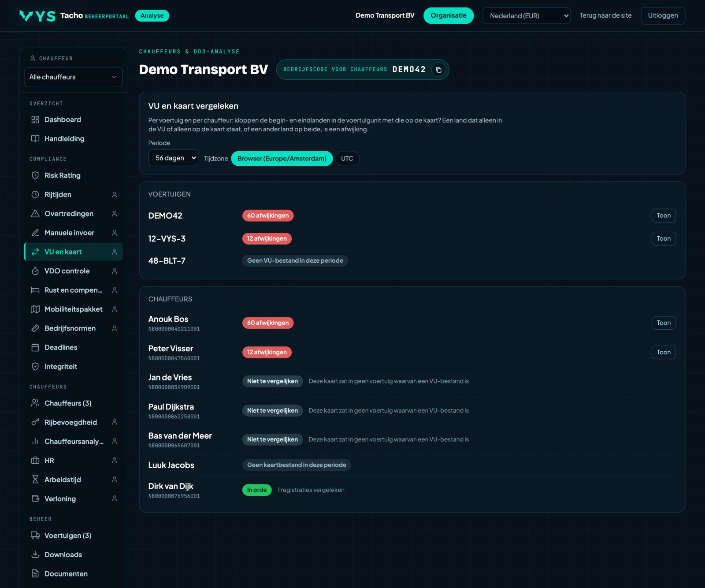Click the HR per-driver person icon
Image resolution: width=705 pixels, height=588 pixels.
(115, 461)
